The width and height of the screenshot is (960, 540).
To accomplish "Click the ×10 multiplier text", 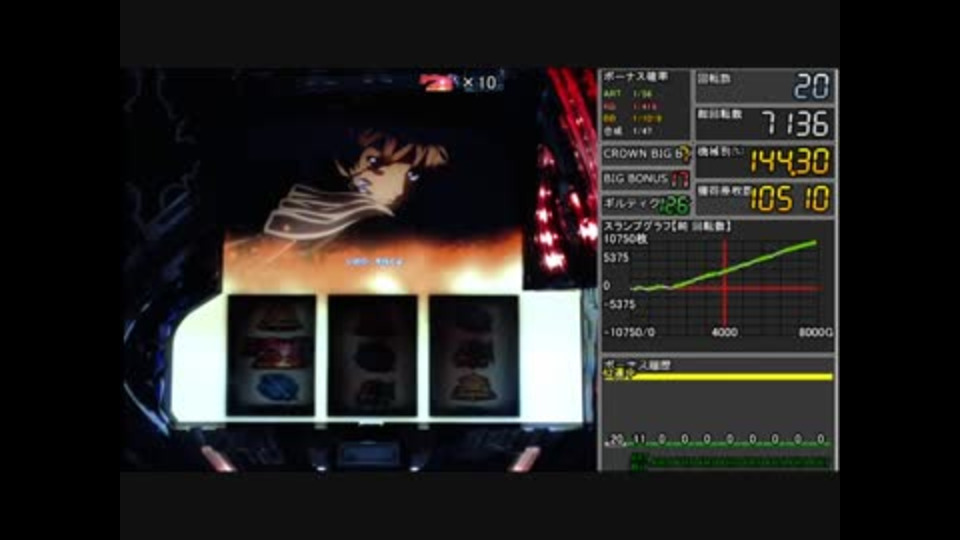I will [x=481, y=82].
